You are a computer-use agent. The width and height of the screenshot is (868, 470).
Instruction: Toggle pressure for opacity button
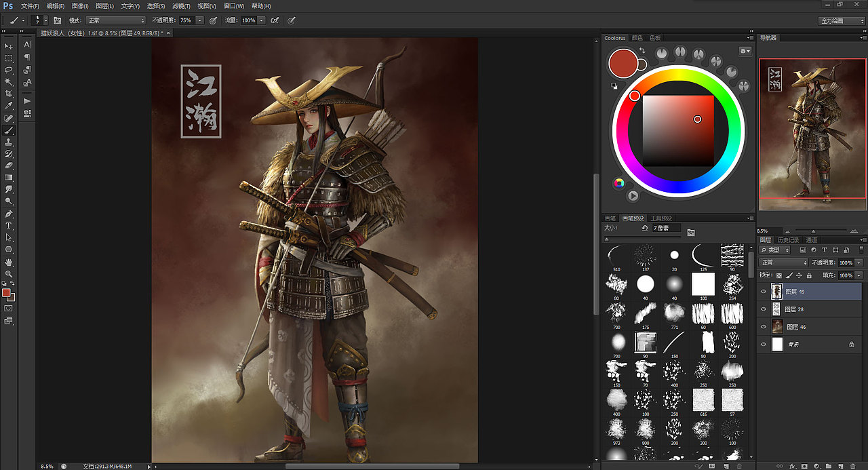tap(213, 20)
